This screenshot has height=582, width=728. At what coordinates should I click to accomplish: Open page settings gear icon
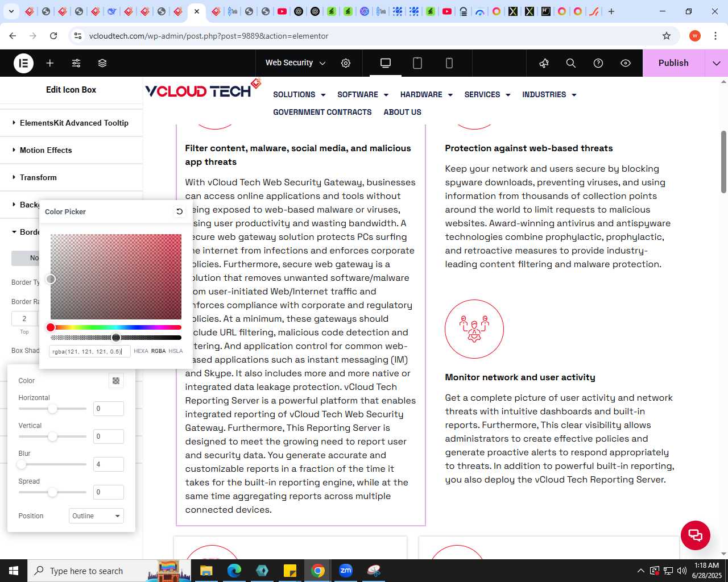346,63
